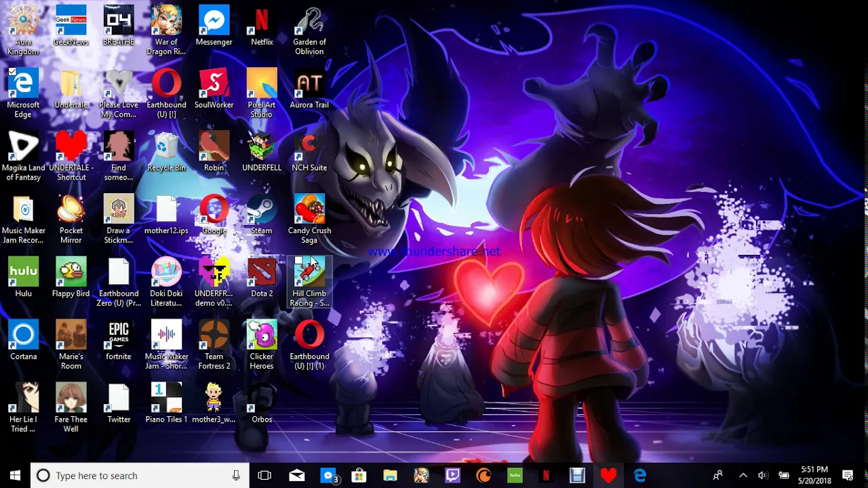Open Crunchyroll from the taskbar
The width and height of the screenshot is (868, 488).
point(484,476)
